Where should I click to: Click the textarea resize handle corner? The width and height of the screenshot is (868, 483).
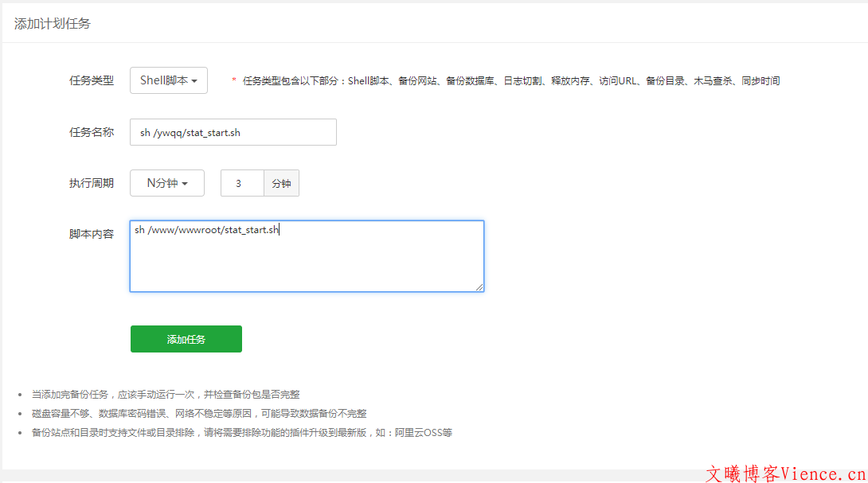[481, 288]
